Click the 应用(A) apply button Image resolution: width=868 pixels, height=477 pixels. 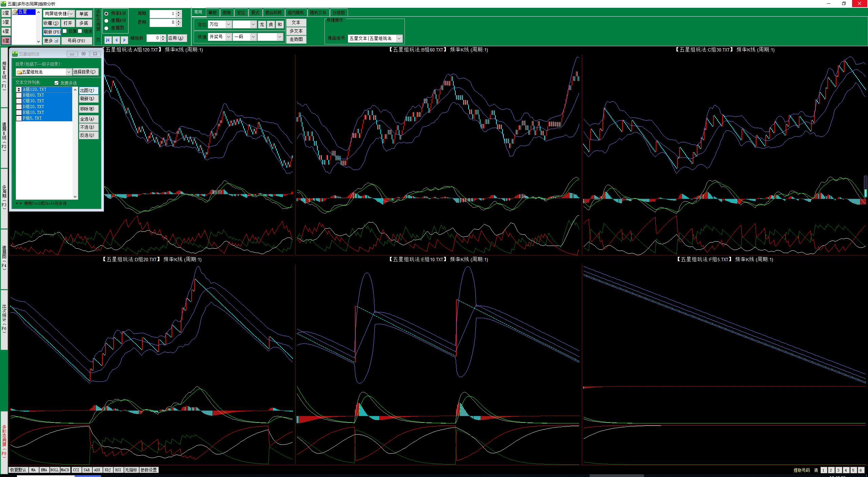tap(177, 38)
